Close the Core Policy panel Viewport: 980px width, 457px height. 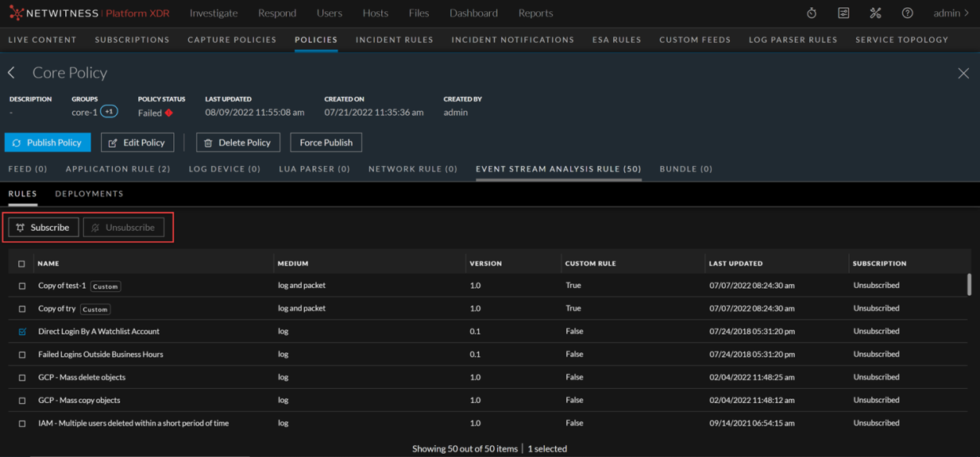[963, 73]
